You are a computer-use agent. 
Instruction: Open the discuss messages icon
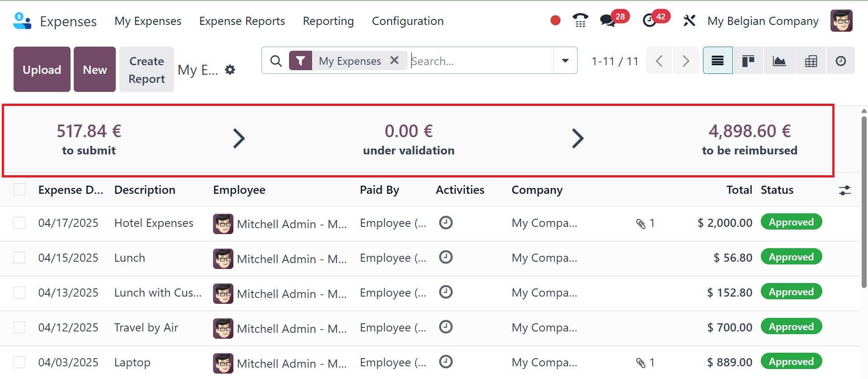[x=607, y=21]
